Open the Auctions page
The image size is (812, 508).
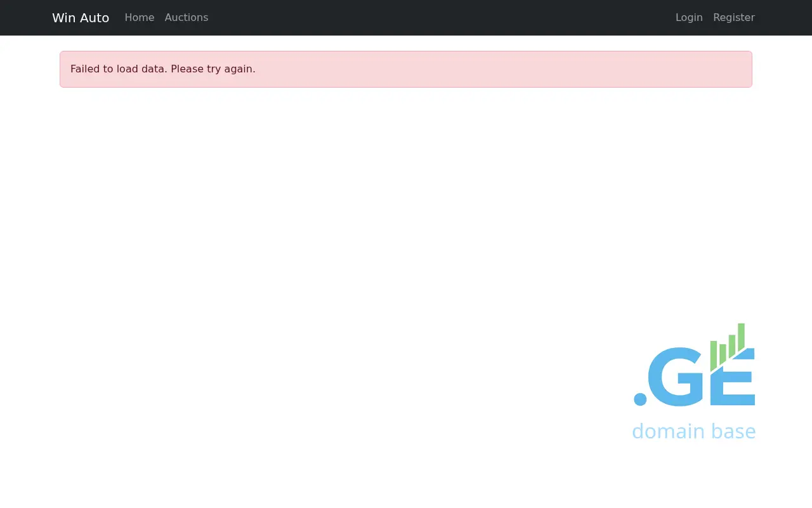pos(187,18)
